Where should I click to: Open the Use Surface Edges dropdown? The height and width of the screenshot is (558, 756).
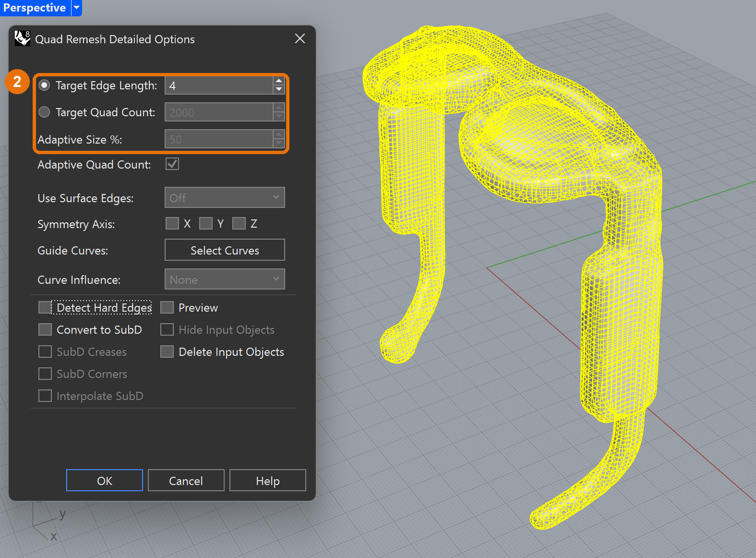tap(225, 197)
